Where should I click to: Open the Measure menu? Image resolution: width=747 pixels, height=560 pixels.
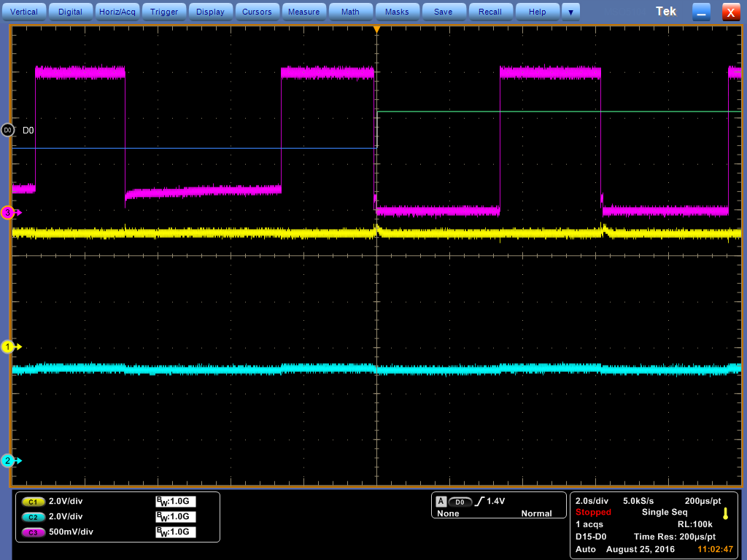point(303,12)
